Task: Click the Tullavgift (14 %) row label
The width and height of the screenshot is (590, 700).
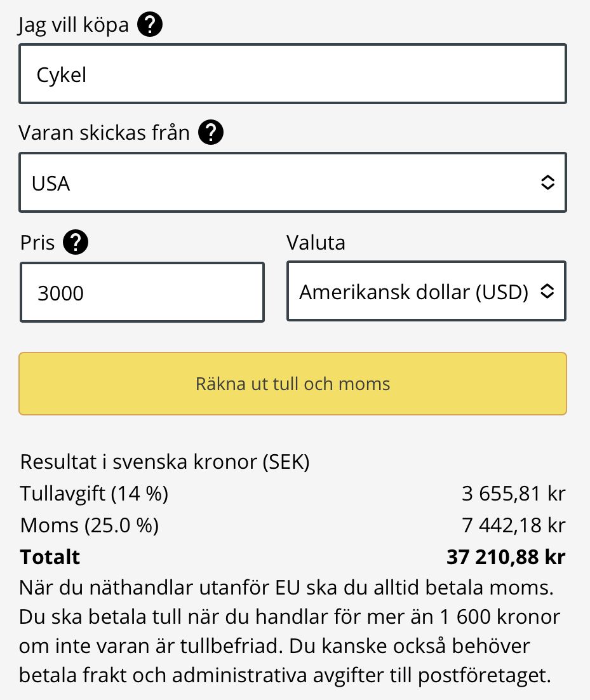Action: (x=94, y=494)
